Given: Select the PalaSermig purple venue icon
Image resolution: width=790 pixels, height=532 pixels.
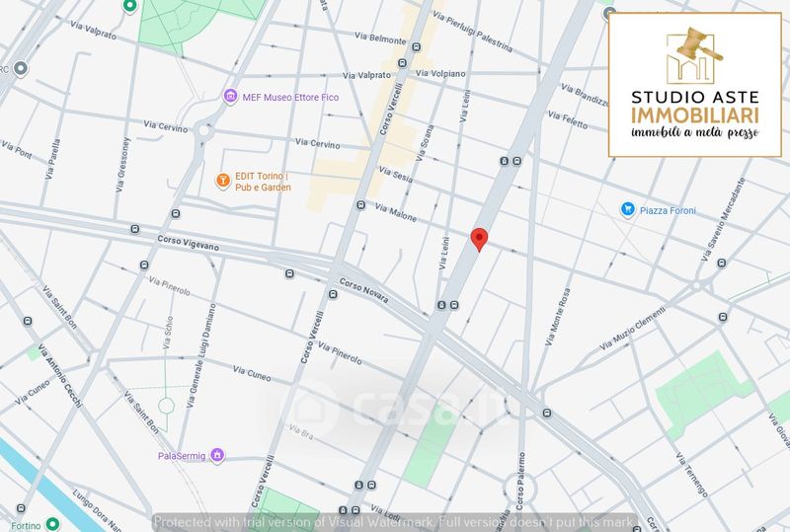Looking at the screenshot, I should [x=219, y=455].
